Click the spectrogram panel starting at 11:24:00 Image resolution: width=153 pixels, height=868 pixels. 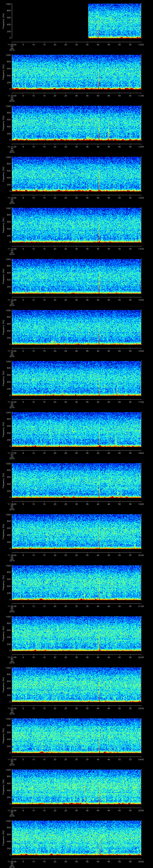tap(77, 787)
